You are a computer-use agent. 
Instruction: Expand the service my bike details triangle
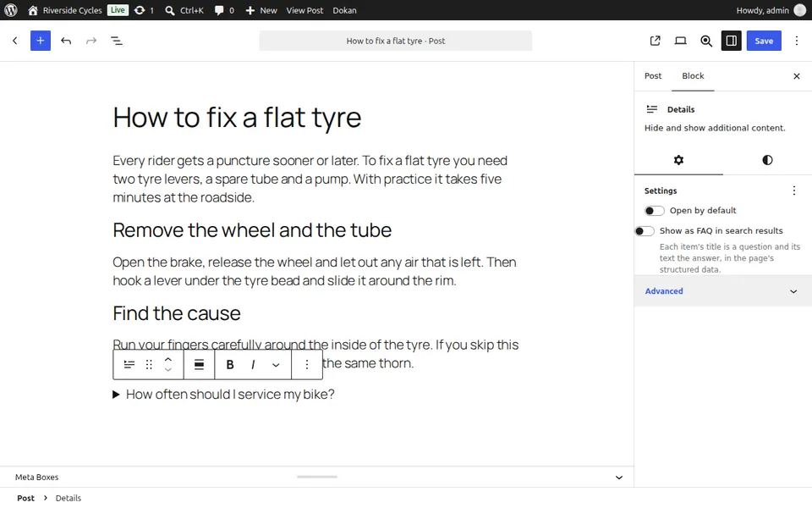116,395
